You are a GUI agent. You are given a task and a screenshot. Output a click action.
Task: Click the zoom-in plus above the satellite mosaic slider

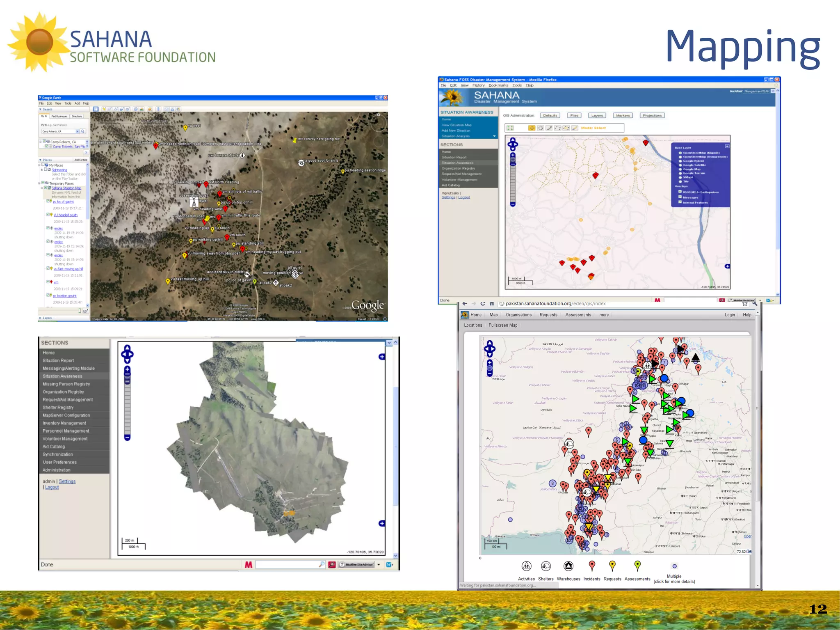click(127, 370)
